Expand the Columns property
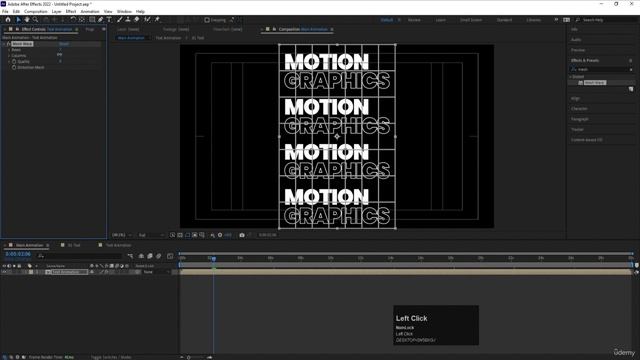This screenshot has height=360, width=640. coord(9,56)
